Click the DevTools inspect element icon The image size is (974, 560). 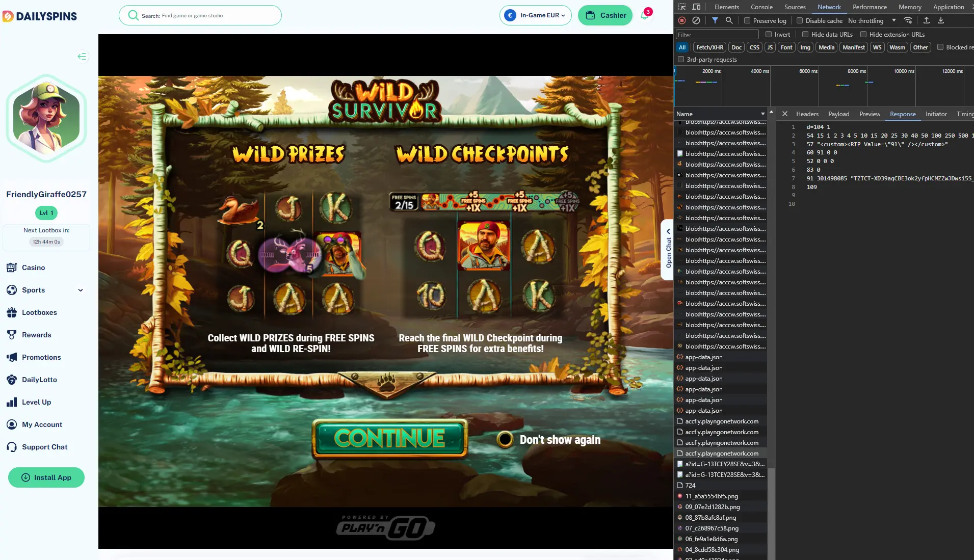pyautogui.click(x=682, y=7)
